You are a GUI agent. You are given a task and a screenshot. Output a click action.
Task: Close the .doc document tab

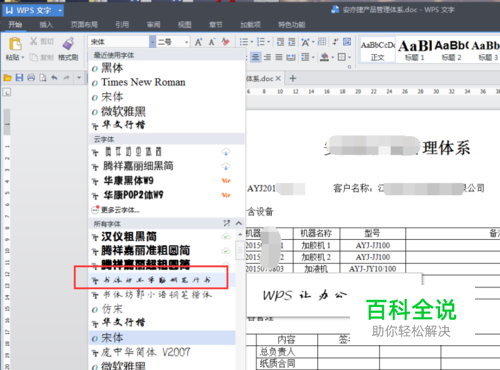(x=278, y=78)
